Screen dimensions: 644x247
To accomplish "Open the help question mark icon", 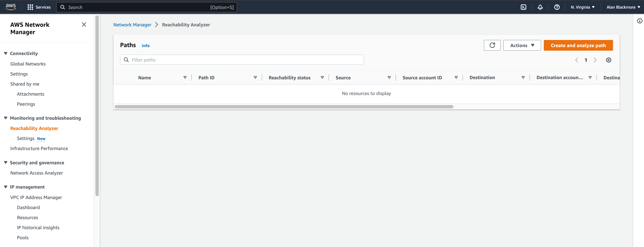I will click(x=557, y=7).
